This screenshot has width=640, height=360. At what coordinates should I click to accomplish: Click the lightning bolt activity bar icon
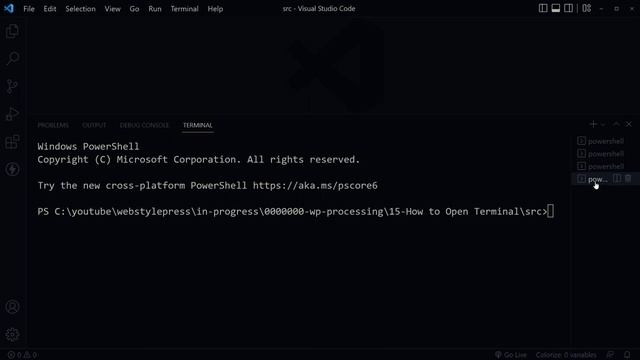pyautogui.click(x=12, y=169)
